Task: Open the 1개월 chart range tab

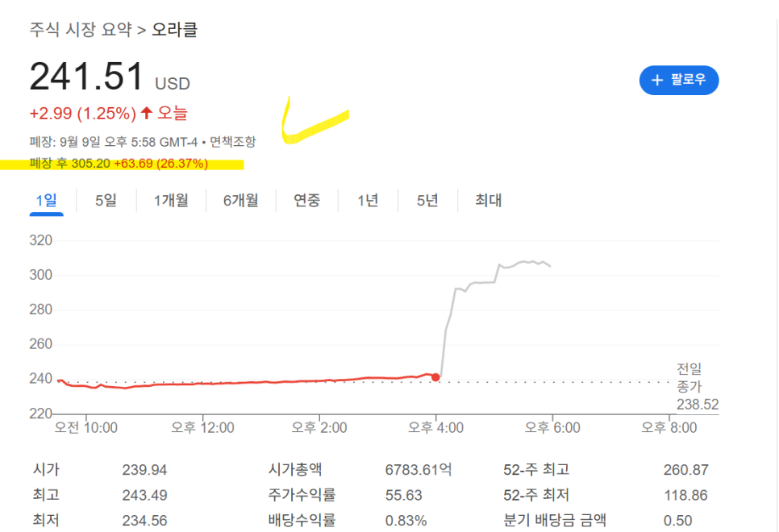Action: (171, 200)
